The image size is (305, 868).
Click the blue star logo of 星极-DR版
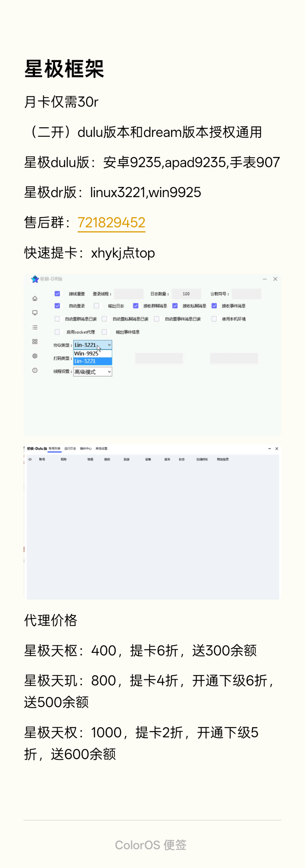(35, 279)
